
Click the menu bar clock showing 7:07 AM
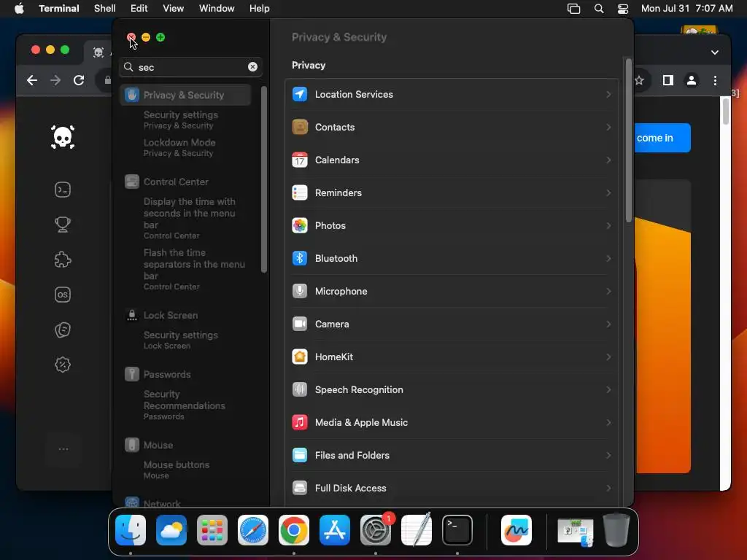click(x=686, y=8)
